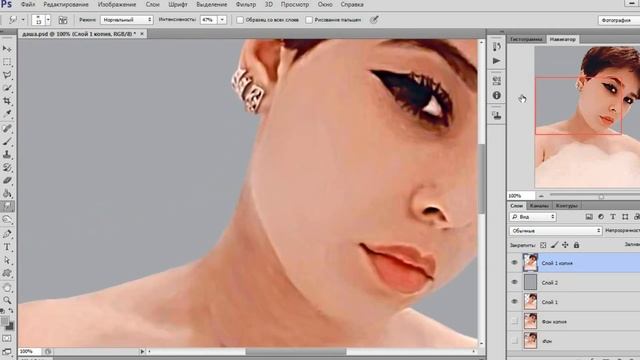Open the Clone Source panel icon
Screen dimensions: 640x360
pos(496,116)
